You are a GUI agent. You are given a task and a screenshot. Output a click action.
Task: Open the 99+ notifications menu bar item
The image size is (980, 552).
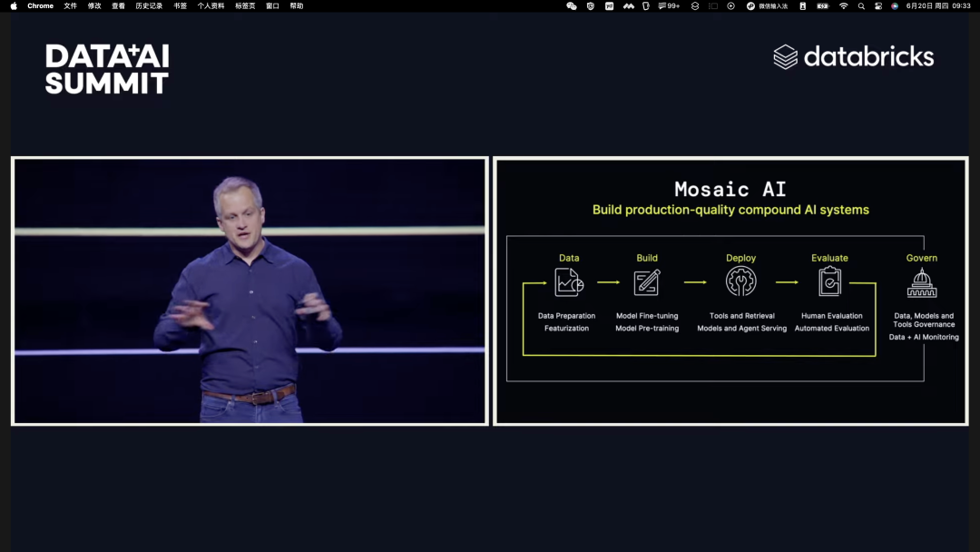pos(669,6)
